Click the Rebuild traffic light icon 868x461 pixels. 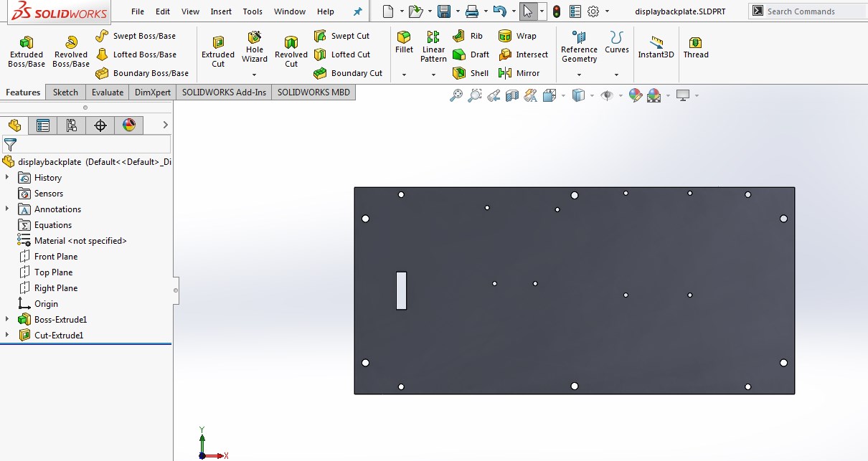tap(557, 11)
